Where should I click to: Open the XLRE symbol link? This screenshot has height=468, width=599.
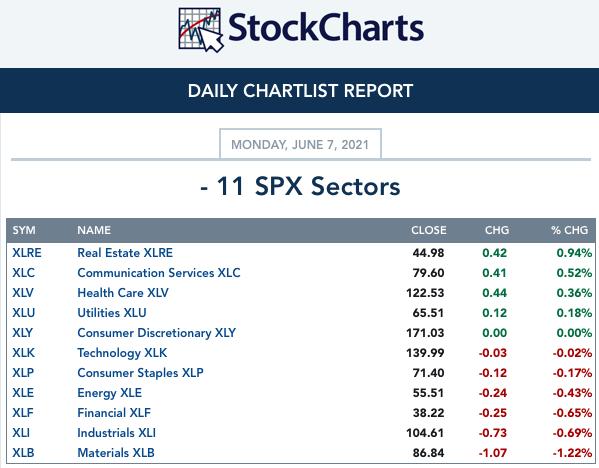pyautogui.click(x=27, y=253)
